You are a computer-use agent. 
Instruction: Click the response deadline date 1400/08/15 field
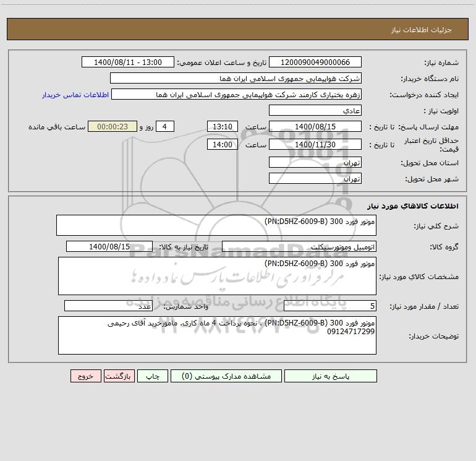click(x=315, y=126)
